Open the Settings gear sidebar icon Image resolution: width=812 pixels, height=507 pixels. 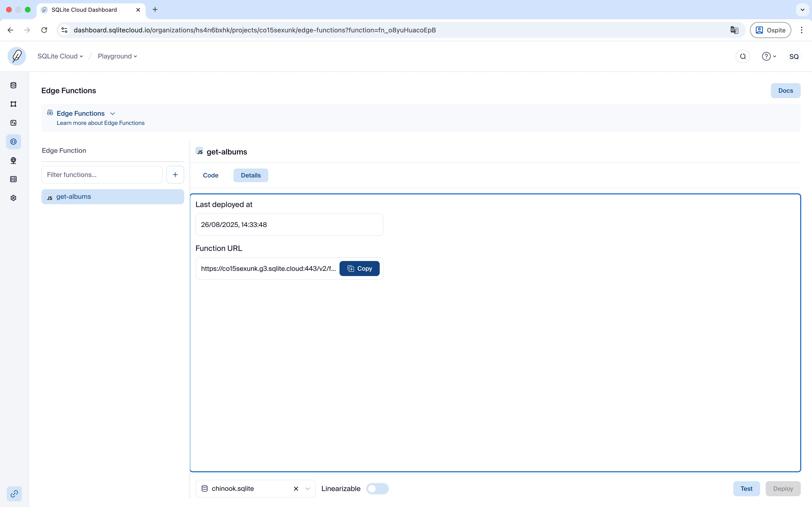[13, 198]
